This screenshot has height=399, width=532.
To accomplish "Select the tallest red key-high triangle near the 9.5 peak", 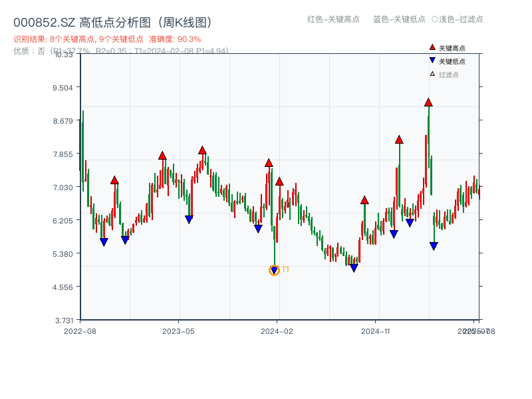I will point(429,102).
